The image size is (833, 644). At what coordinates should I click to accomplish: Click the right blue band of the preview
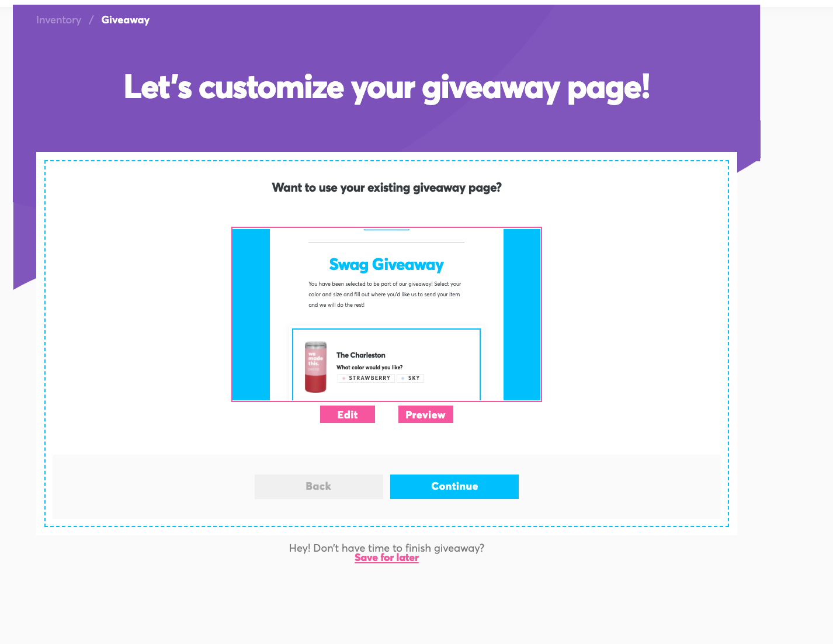coord(522,314)
